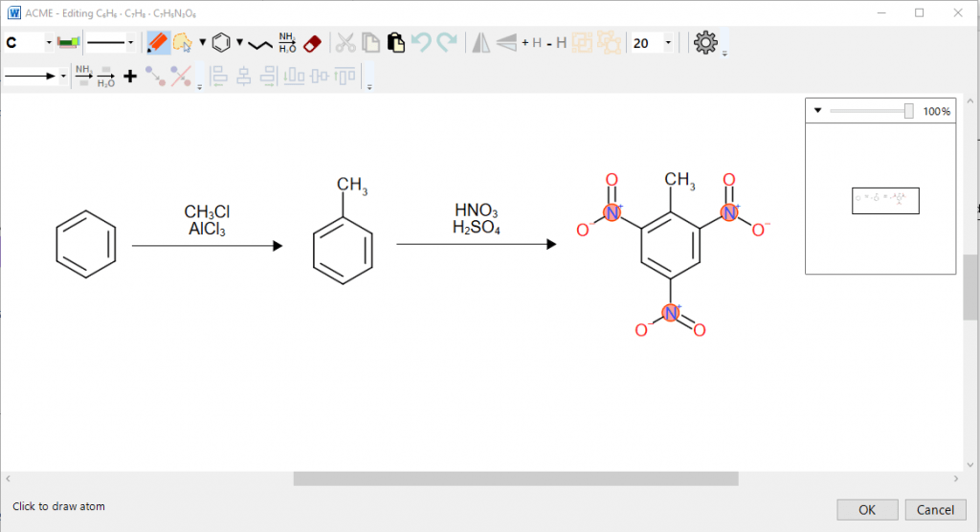This screenshot has height=532, width=980.
Task: Expand the reaction arrow type dropdown
Action: (x=63, y=76)
